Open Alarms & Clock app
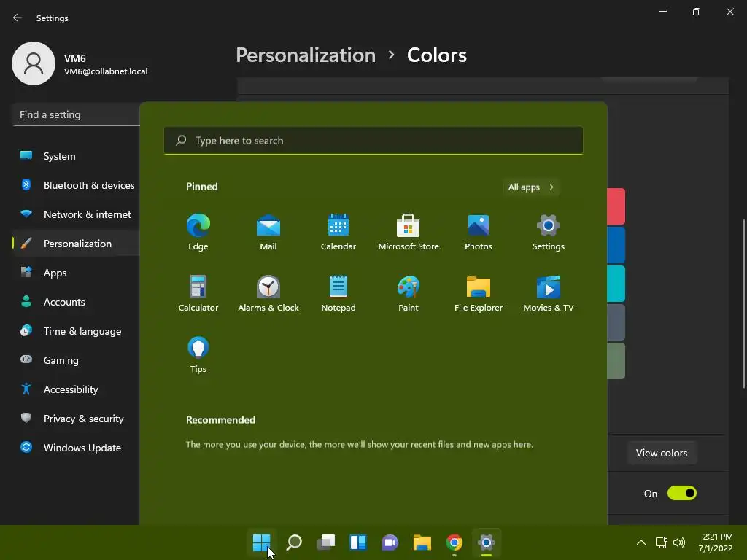Image resolution: width=747 pixels, height=560 pixels. tap(268, 294)
